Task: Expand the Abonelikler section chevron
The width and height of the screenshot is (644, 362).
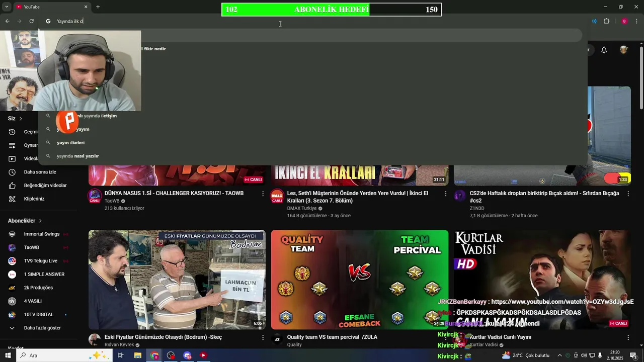Action: [40, 221]
